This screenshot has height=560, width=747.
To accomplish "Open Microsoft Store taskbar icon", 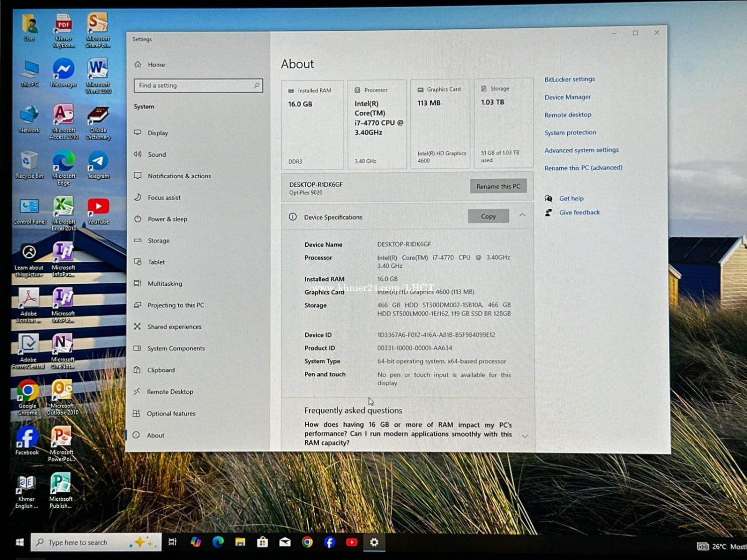I will (x=262, y=542).
